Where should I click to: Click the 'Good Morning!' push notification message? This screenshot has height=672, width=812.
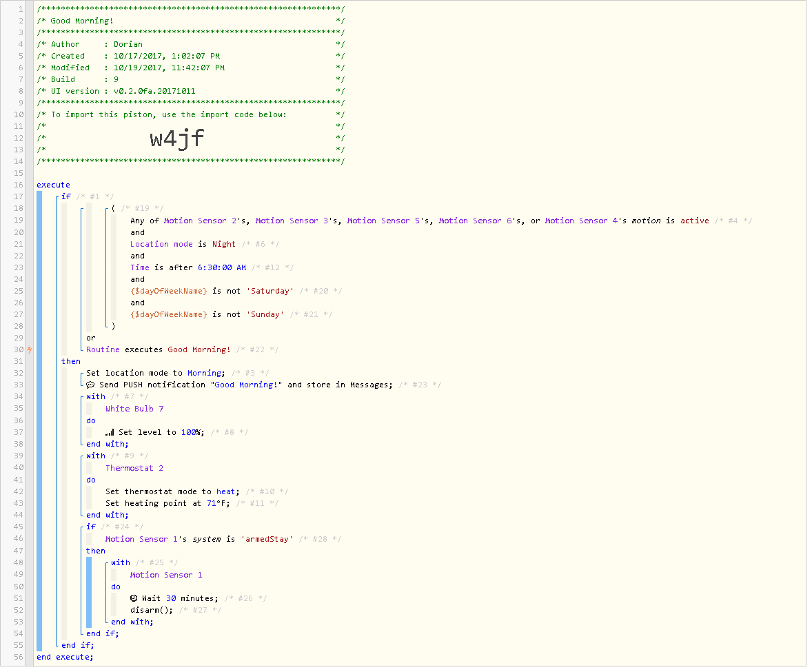pos(246,385)
